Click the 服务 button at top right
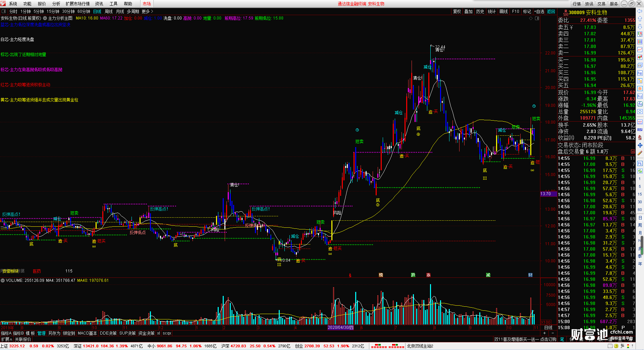 tap(614, 4)
